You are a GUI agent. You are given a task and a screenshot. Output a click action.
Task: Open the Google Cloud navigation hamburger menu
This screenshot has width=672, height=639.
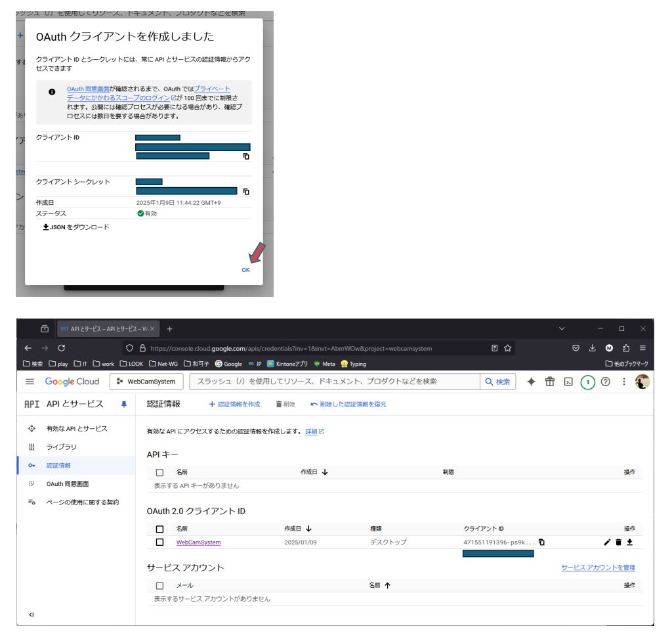point(30,382)
